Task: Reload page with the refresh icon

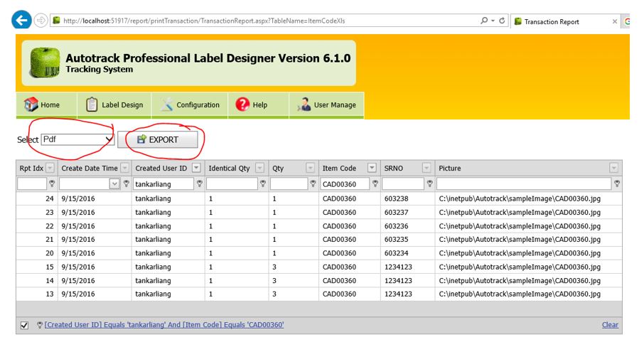Action: (502, 21)
